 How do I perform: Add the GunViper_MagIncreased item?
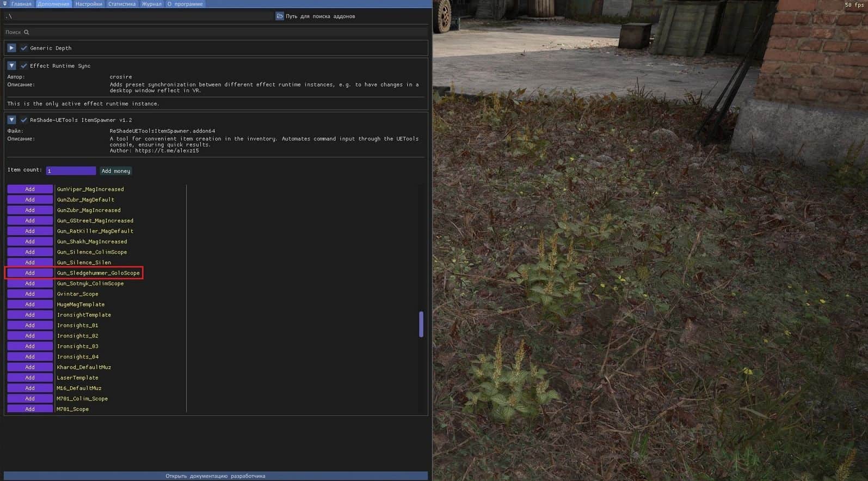click(x=30, y=190)
